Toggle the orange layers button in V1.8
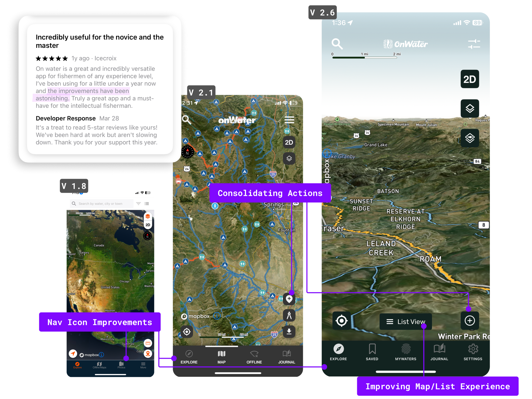Image resolution: width=532 pixels, height=399 pixels. coord(148,216)
